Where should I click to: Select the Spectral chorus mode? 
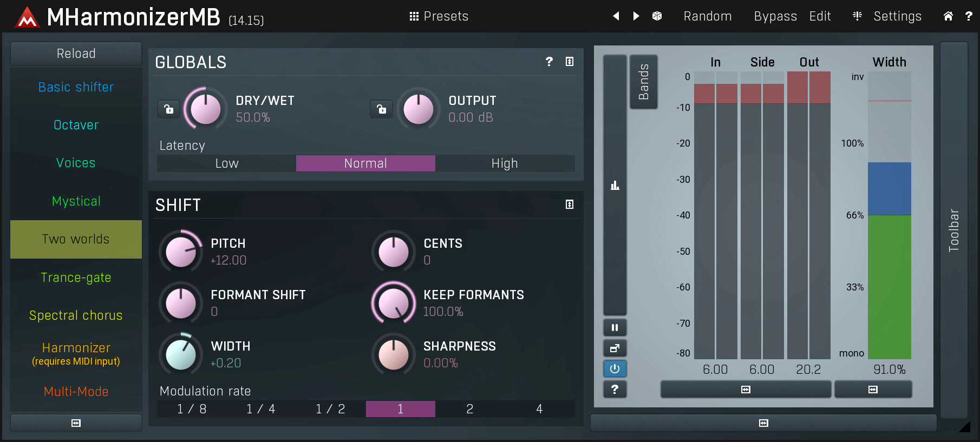pos(76,315)
